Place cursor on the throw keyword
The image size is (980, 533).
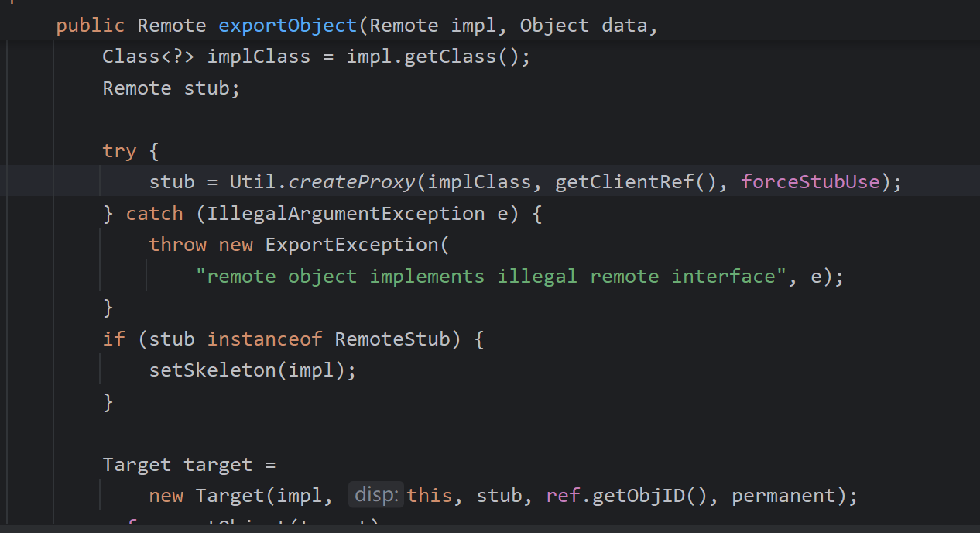[177, 245]
